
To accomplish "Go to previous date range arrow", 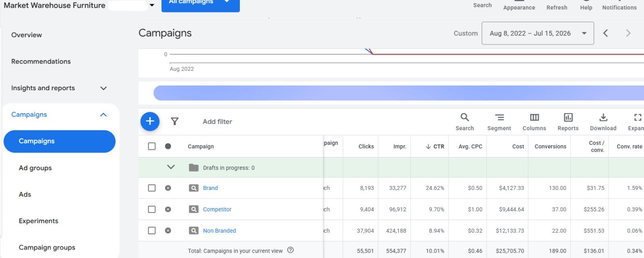I will 605,33.
